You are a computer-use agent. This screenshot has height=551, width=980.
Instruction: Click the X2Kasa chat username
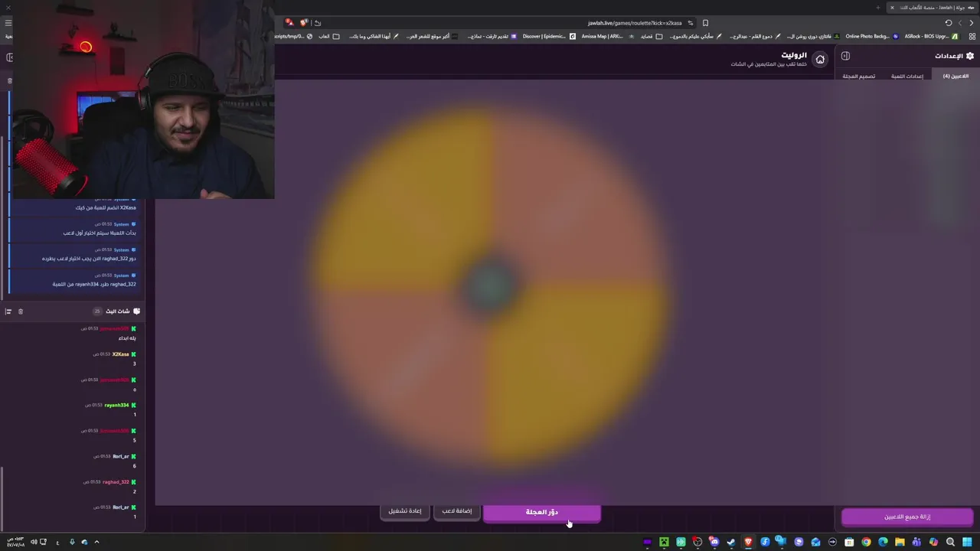(120, 354)
